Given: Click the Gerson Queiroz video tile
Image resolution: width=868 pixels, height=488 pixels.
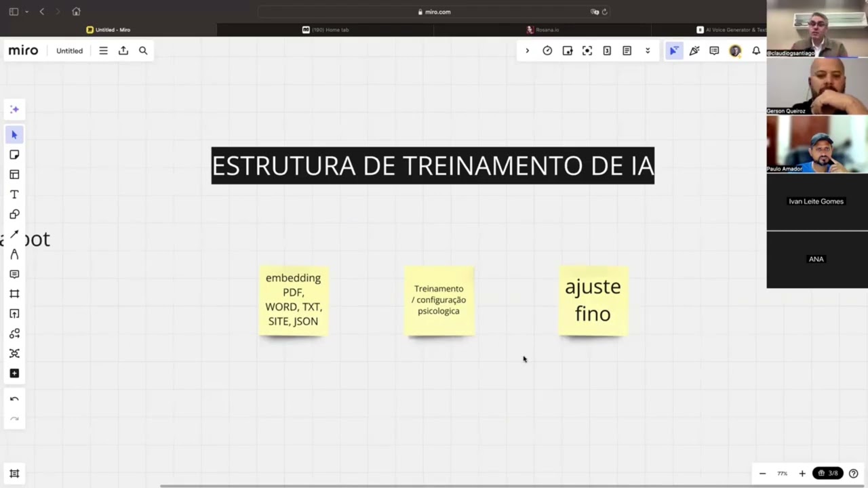Looking at the screenshot, I should coord(817,86).
